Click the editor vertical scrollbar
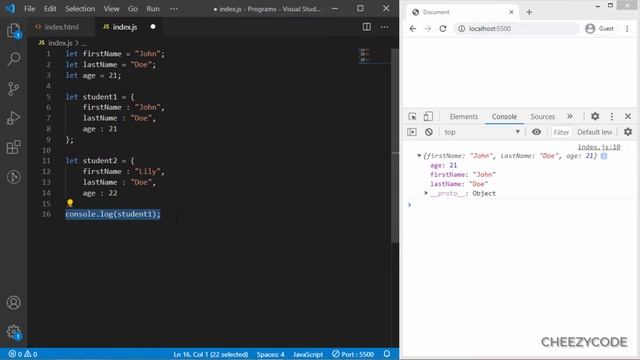The height and width of the screenshot is (360, 640). pyautogui.click(x=395, y=145)
